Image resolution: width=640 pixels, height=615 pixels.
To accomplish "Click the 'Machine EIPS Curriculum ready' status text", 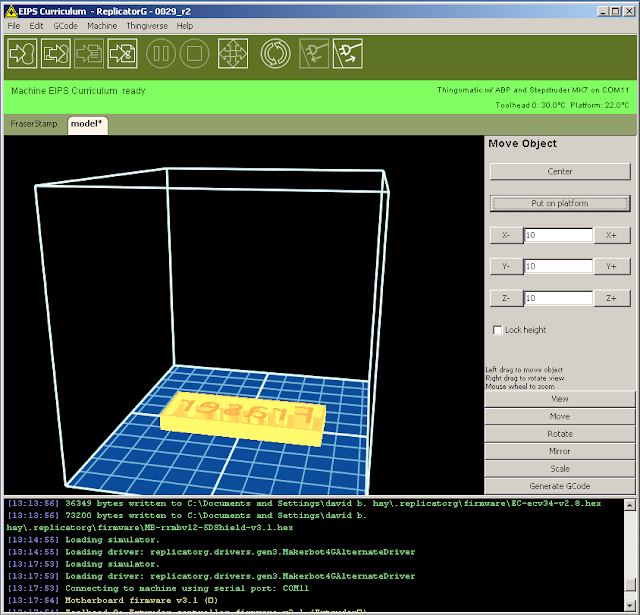I will pos(78,91).
